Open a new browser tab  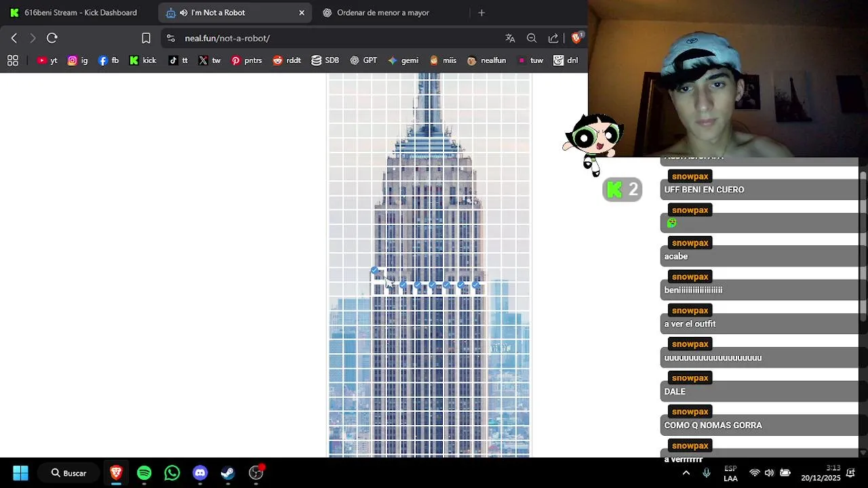[x=481, y=13]
